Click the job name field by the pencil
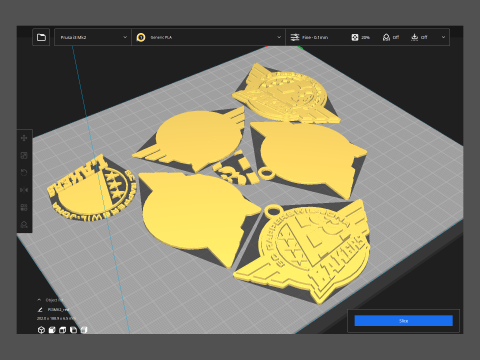This screenshot has height=360, width=480. (58, 310)
